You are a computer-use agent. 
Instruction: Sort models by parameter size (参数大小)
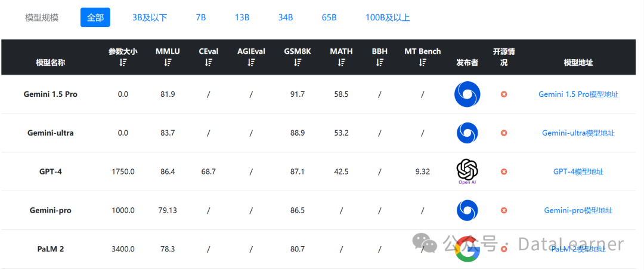123,62
